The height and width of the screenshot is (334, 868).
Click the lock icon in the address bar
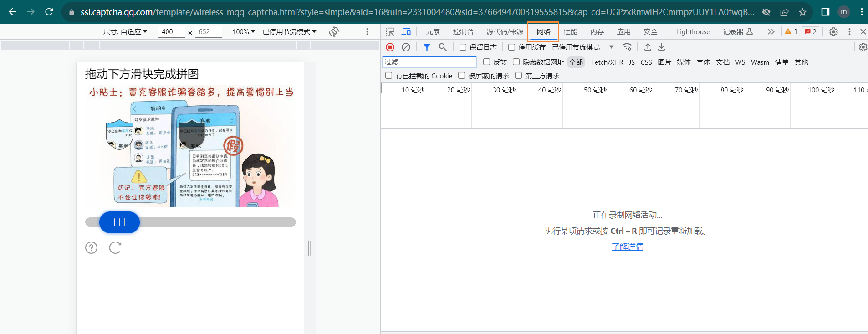click(x=71, y=12)
